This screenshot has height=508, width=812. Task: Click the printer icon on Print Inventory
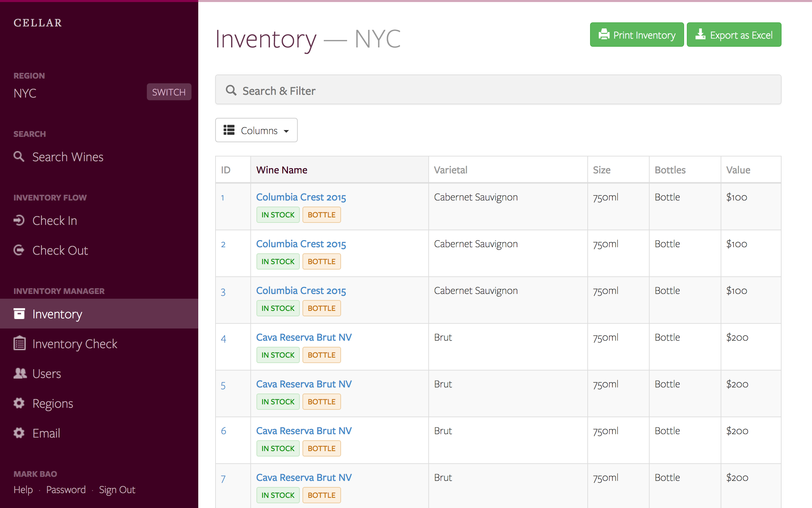pos(604,35)
